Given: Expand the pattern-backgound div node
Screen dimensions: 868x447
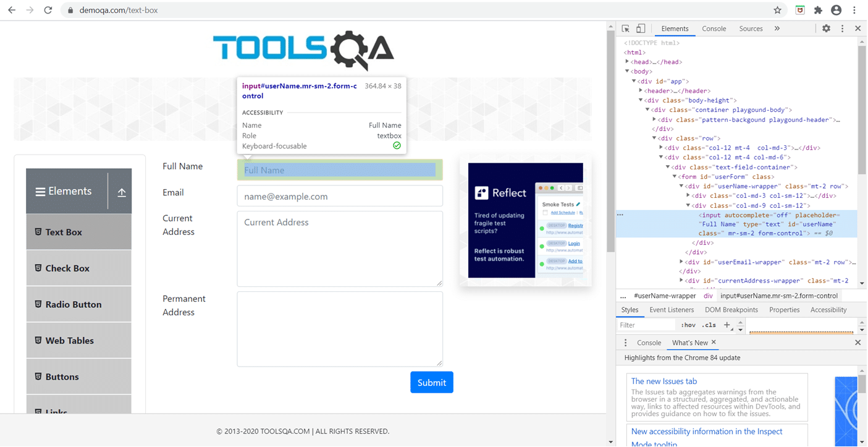Looking at the screenshot, I should click(x=654, y=119).
